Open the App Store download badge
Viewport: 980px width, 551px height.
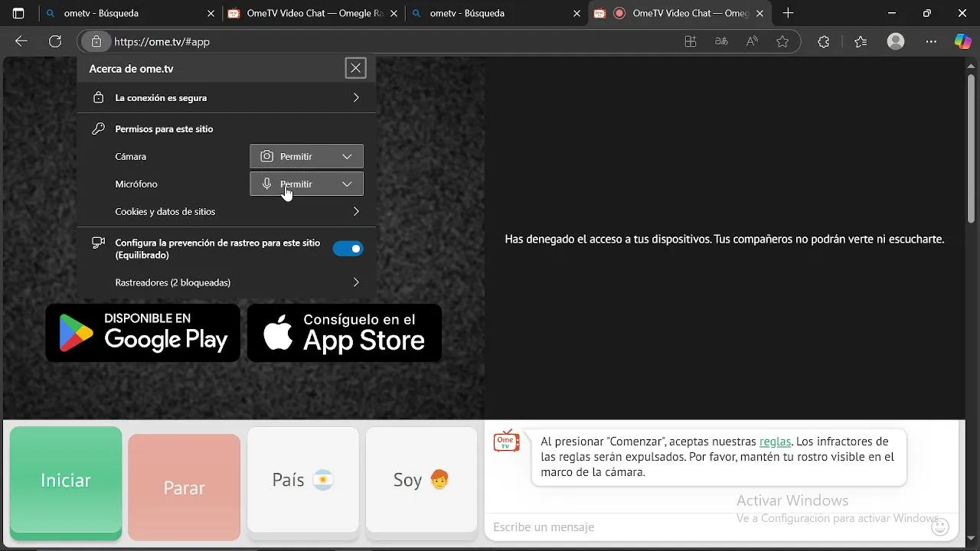[345, 333]
